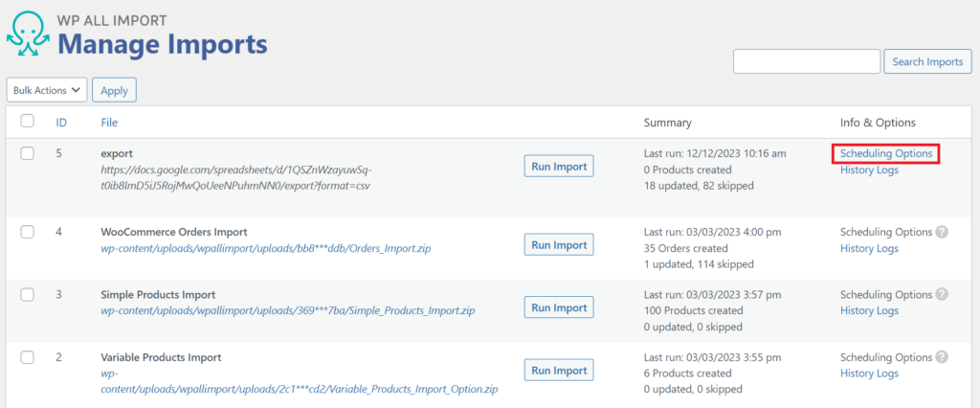Image resolution: width=980 pixels, height=408 pixels.
Task: Sort the table by File column
Action: click(x=109, y=123)
